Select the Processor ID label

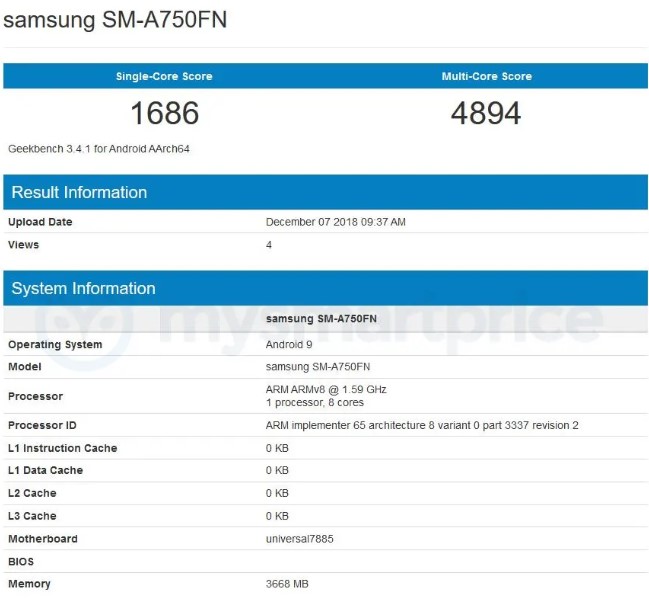pos(42,425)
